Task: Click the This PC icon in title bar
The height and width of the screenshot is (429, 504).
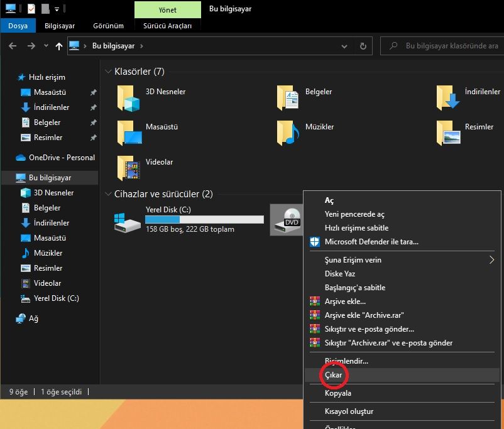Action: click(x=11, y=9)
